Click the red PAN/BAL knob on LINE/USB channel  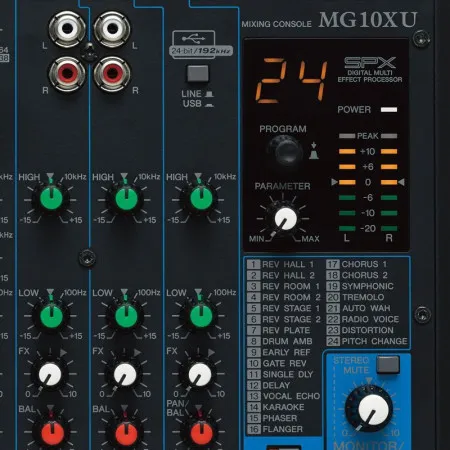pos(201,434)
